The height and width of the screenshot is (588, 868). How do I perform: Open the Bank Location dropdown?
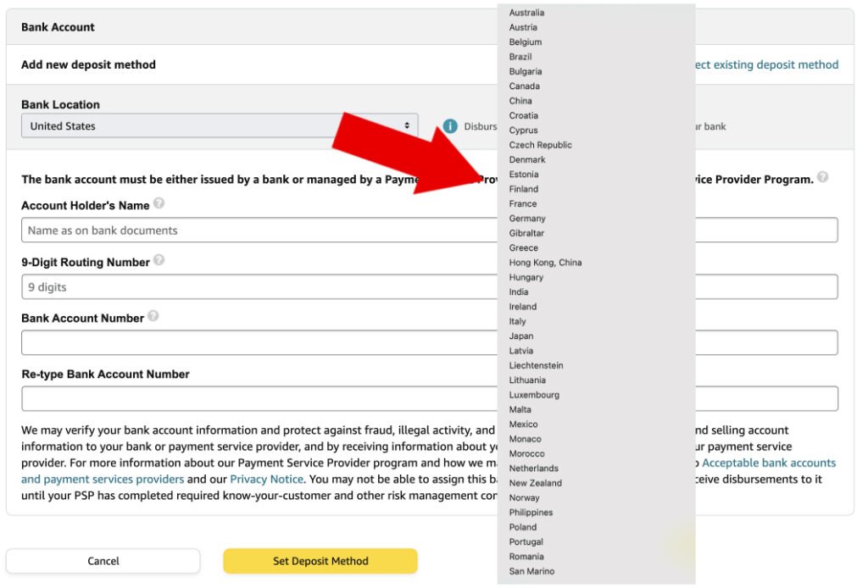click(219, 126)
